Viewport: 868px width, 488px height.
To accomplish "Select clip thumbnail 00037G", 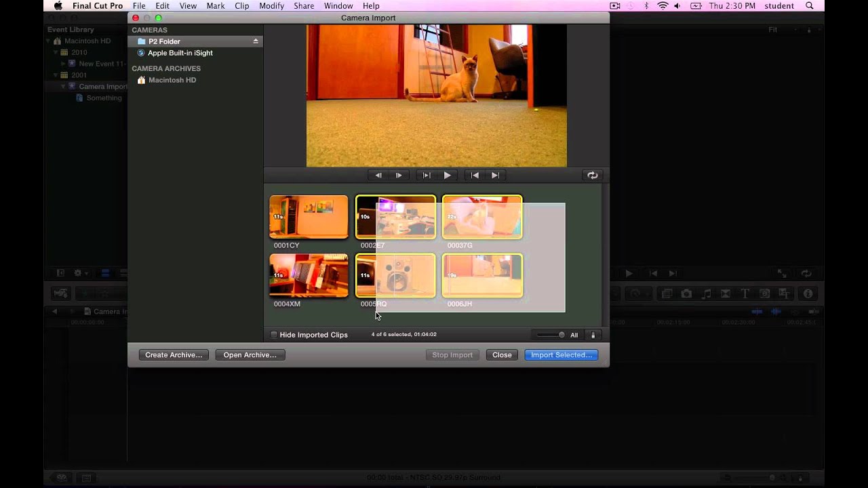I will [x=482, y=217].
